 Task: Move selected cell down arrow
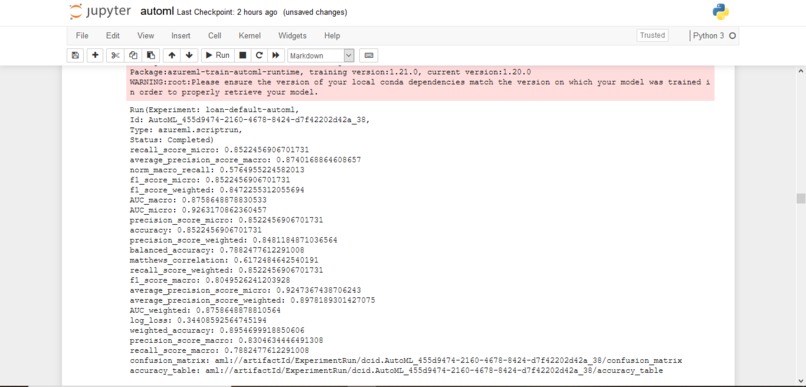[189, 55]
